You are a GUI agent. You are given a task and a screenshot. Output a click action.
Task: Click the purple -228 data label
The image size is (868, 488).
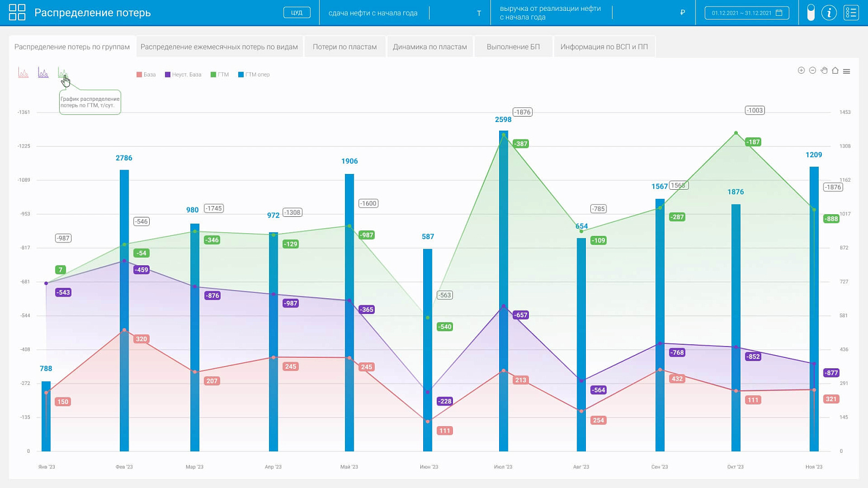coord(445,401)
